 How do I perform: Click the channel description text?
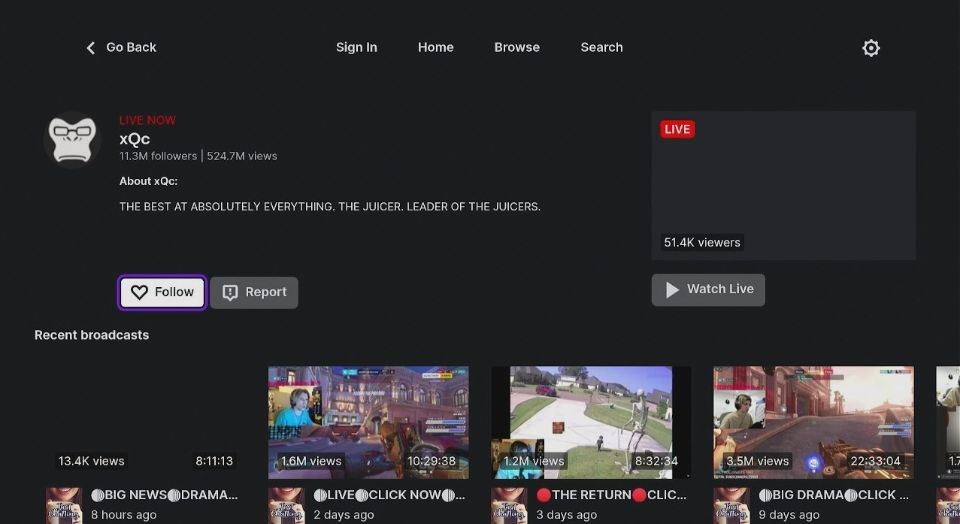coord(330,206)
